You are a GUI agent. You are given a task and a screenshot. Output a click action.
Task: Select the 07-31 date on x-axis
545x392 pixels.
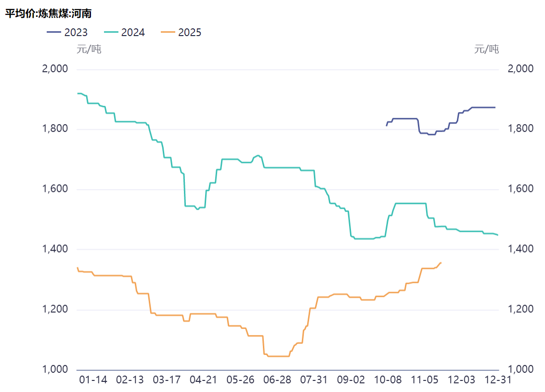click(314, 380)
